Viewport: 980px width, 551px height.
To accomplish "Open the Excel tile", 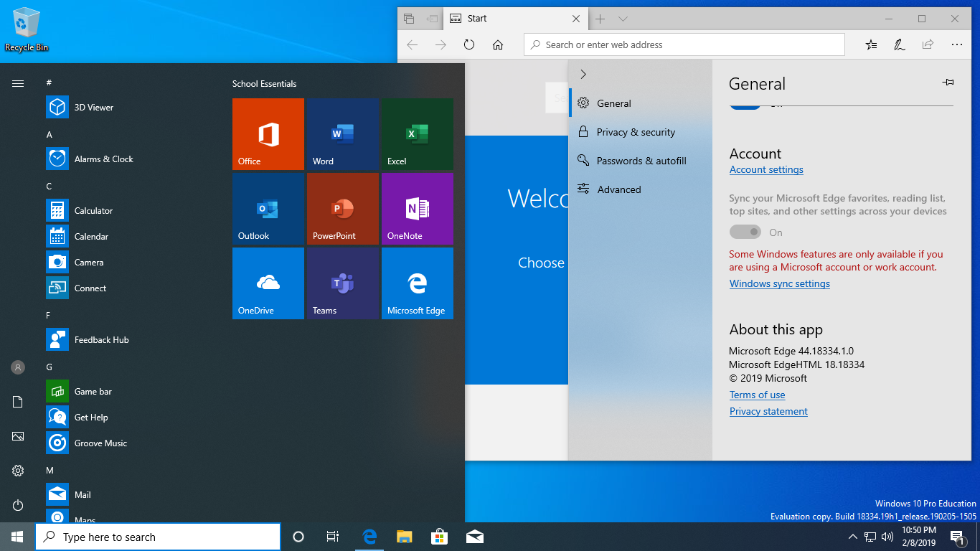I will (x=418, y=134).
